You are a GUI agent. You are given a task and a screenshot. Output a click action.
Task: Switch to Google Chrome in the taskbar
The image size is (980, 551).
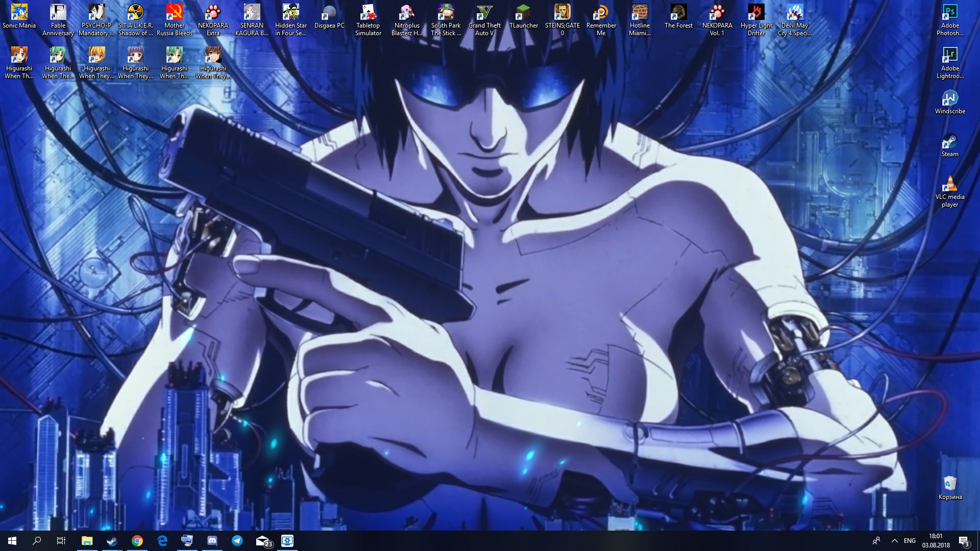pos(137,541)
